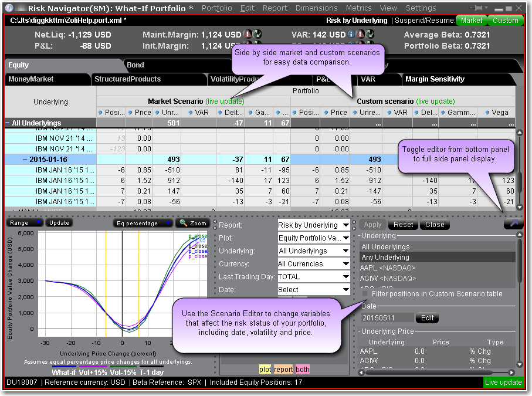Click the red icon beside Maint.Margin value
Screen dimensions: 532x396
pos(247,35)
